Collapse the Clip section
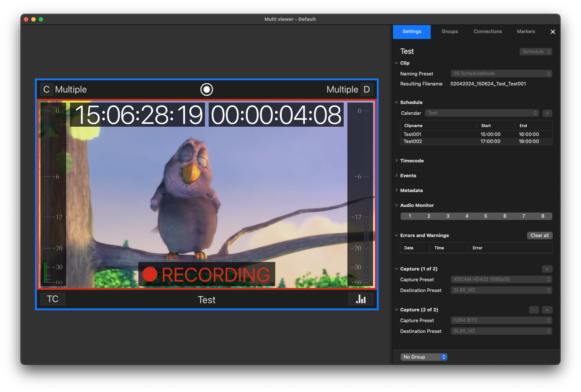 point(397,63)
